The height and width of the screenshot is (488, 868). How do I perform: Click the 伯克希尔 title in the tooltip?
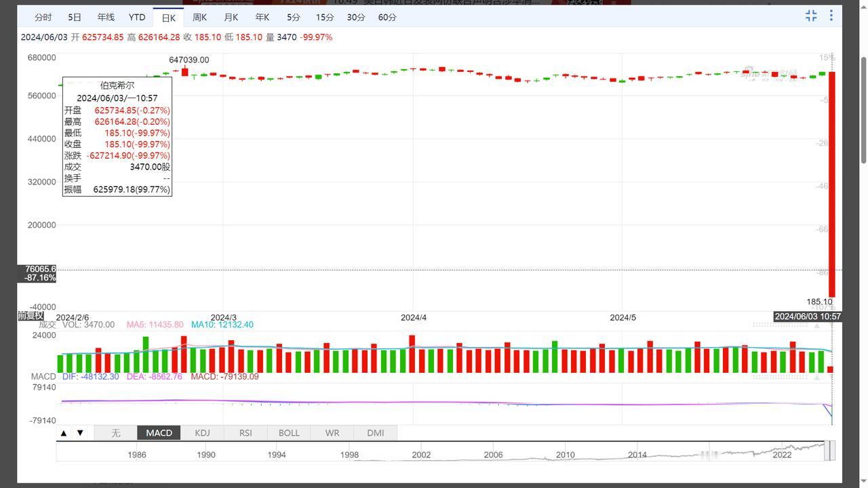[x=117, y=85]
